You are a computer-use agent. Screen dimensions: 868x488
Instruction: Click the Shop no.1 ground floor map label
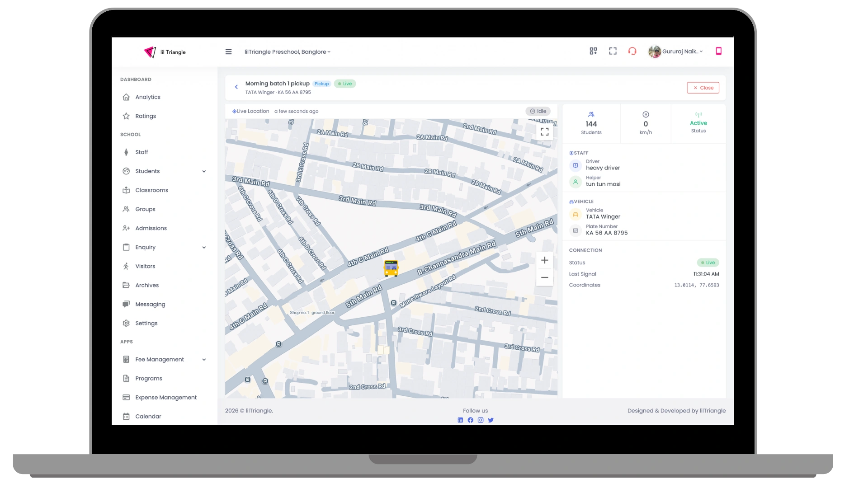click(312, 313)
